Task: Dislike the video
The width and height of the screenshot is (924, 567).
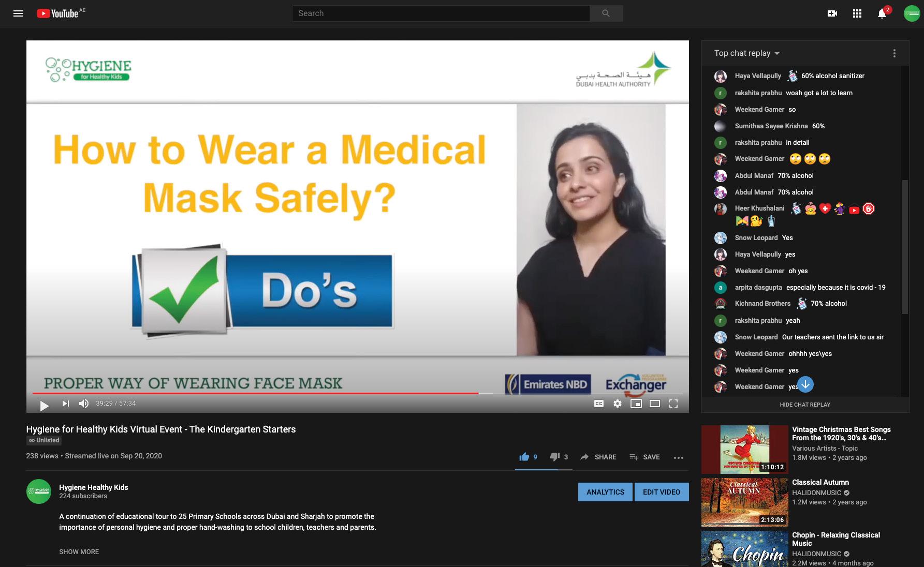Action: click(x=559, y=457)
